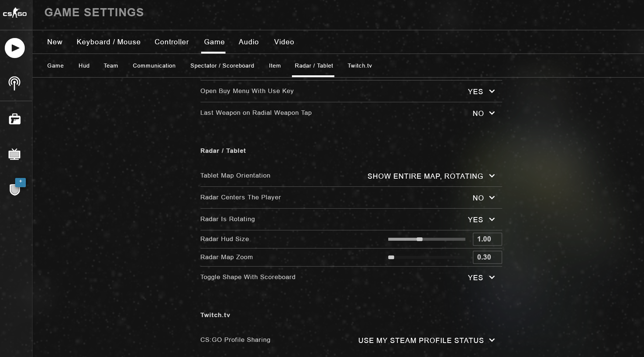Open the Watch TV icon
Screen dimensions: 644x357
pos(14,154)
